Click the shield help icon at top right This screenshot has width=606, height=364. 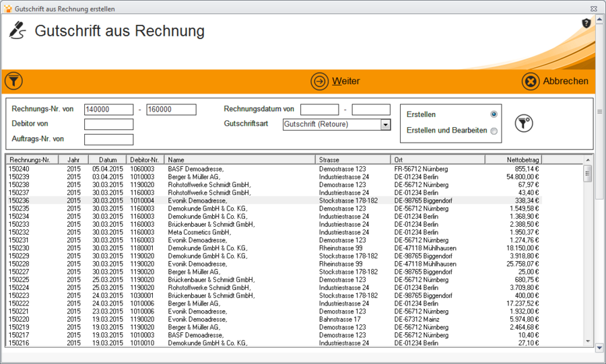pos(586,24)
